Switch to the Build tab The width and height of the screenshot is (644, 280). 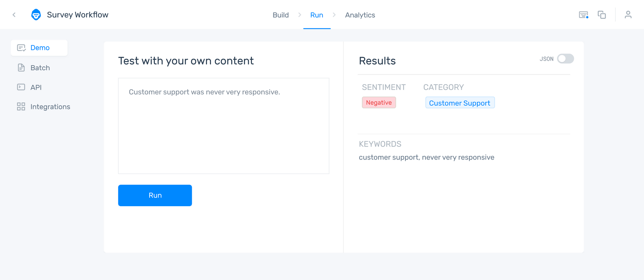point(280,15)
